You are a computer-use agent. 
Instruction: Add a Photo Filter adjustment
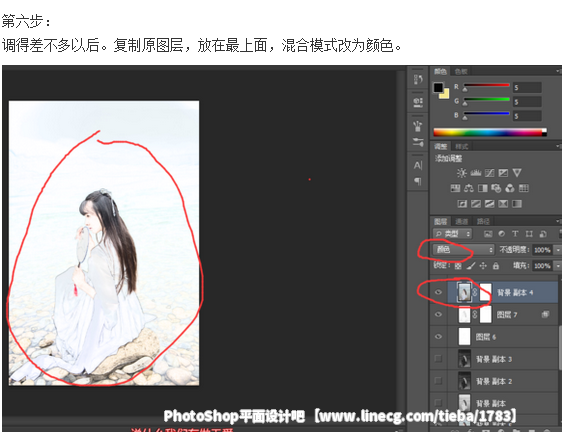click(496, 188)
